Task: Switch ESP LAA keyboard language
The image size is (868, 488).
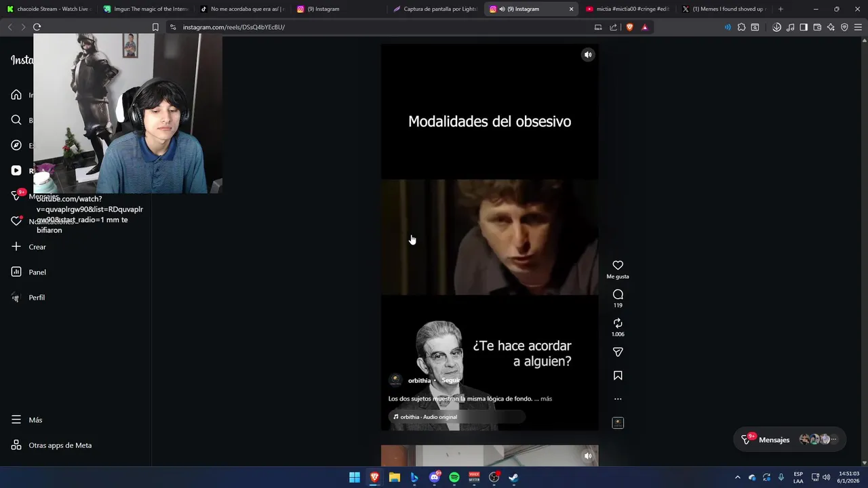Action: (798, 477)
